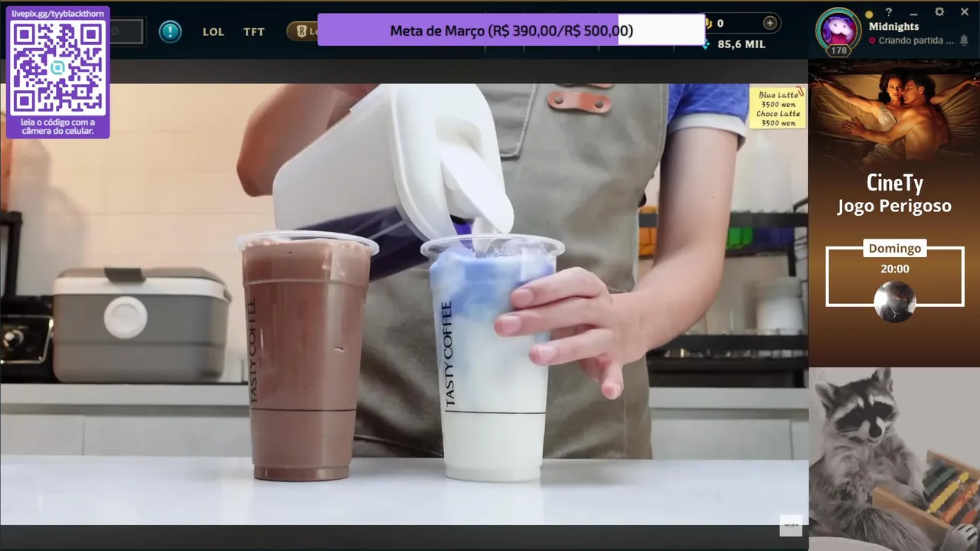
Task: Click the livepix.gg/tyyblackthorn link text
Action: point(57,14)
